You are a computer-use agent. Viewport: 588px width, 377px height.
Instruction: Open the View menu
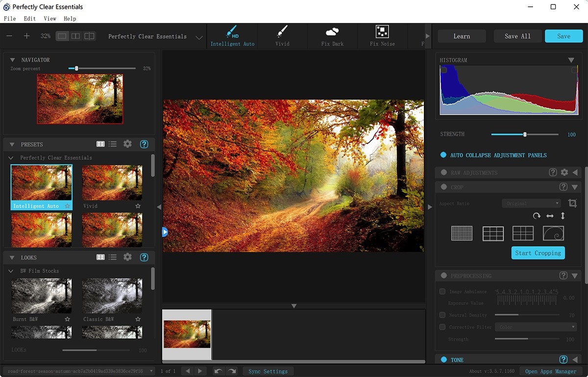click(x=49, y=19)
